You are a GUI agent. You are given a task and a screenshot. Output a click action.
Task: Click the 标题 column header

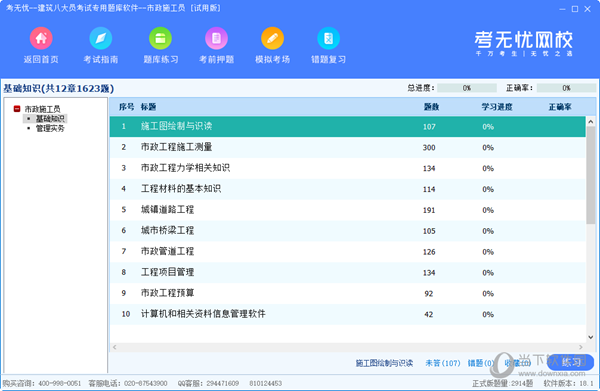(148, 107)
